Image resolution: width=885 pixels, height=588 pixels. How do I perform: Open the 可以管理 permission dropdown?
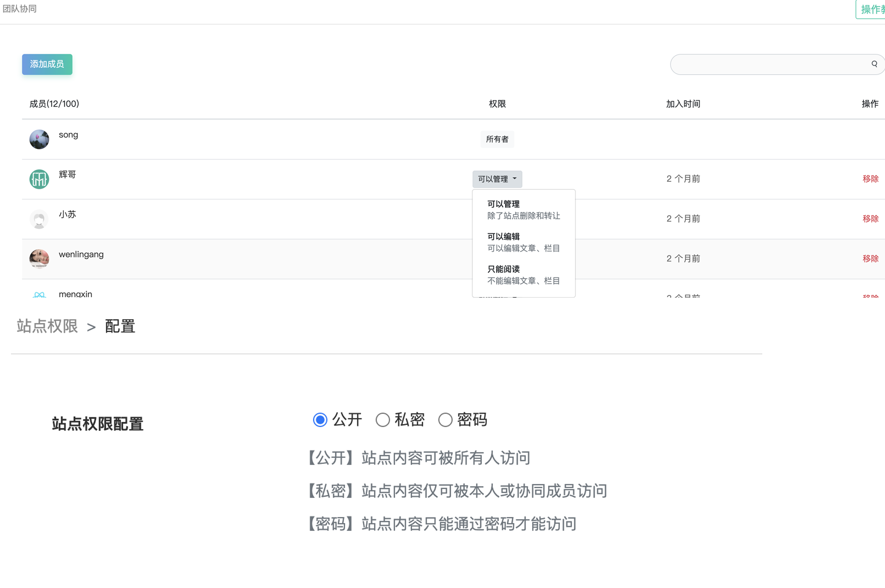pos(497,179)
